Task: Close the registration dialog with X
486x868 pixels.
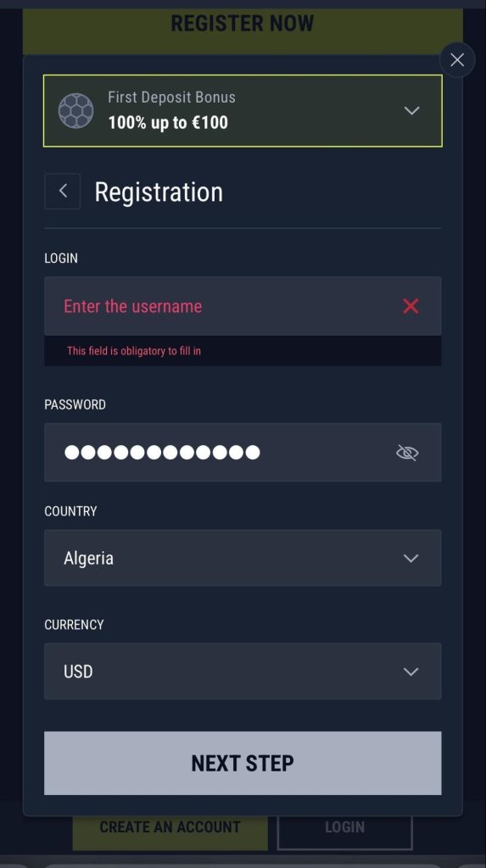Action: (x=457, y=60)
